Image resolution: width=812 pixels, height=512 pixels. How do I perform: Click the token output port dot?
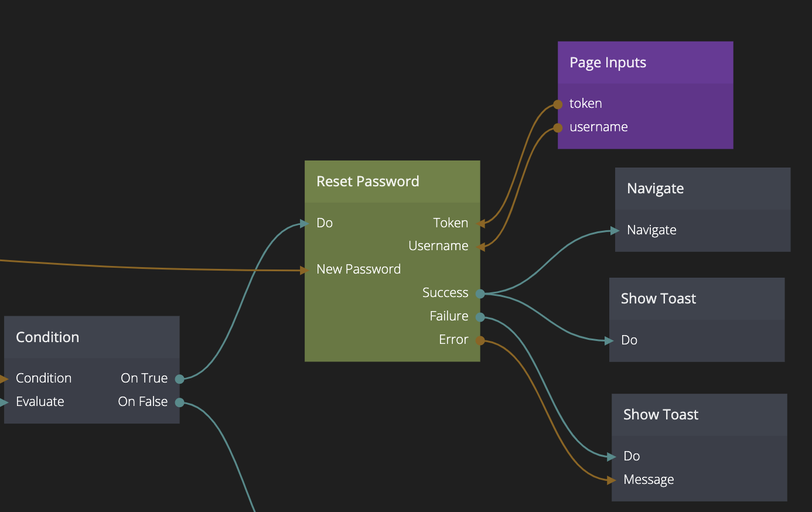[558, 105]
